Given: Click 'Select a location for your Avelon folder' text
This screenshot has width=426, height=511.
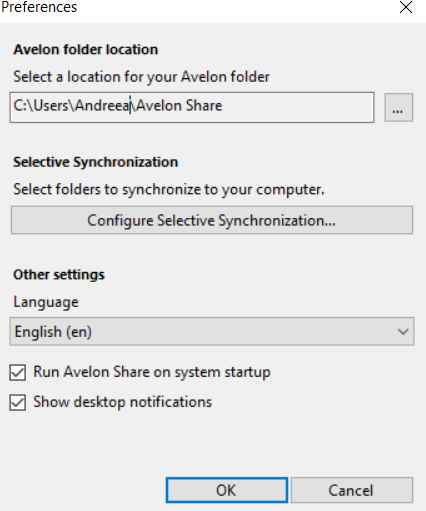Looking at the screenshot, I should [141, 77].
